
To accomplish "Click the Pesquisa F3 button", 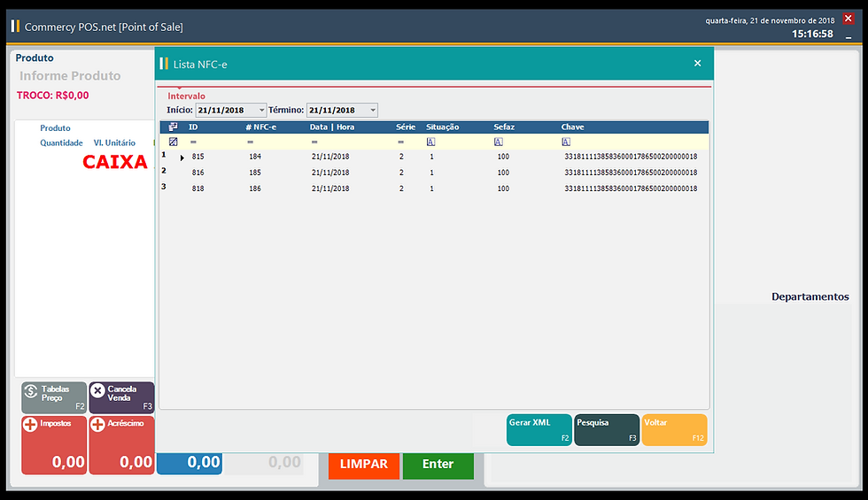I will coord(607,430).
